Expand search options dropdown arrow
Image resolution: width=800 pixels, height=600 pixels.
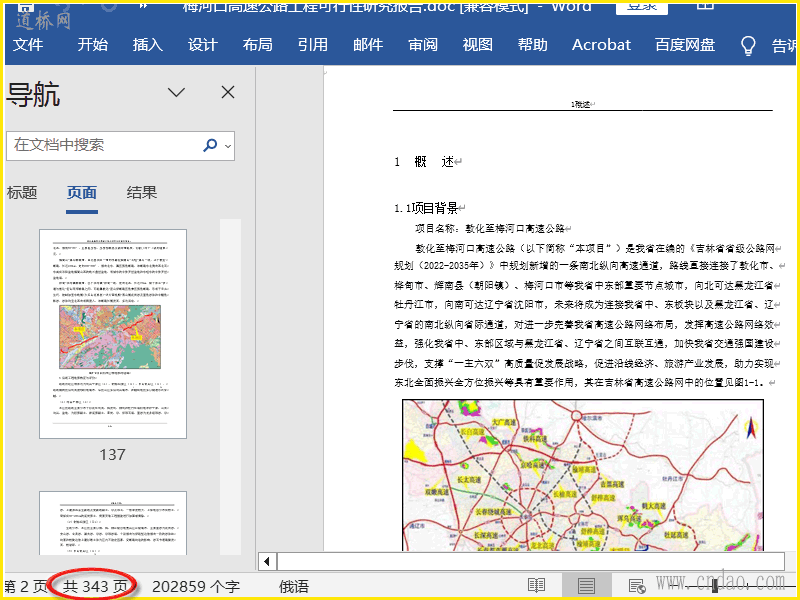[x=228, y=146]
